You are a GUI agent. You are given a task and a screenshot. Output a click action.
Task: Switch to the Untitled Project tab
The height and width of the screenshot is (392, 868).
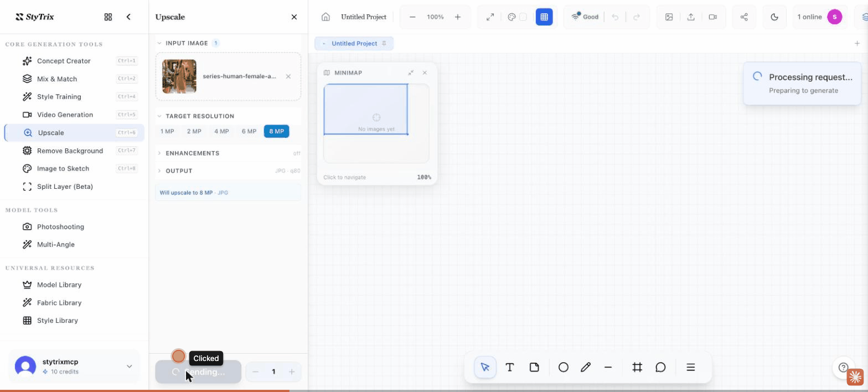[x=354, y=43]
